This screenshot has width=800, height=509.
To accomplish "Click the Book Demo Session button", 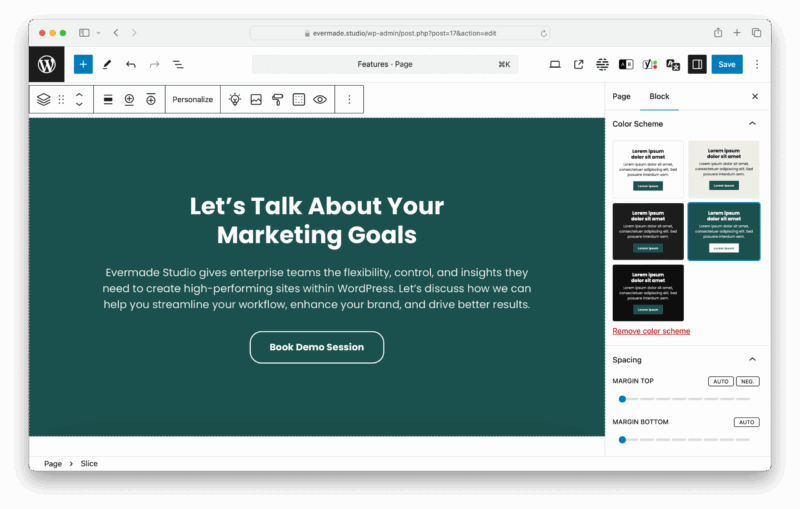I will (316, 347).
